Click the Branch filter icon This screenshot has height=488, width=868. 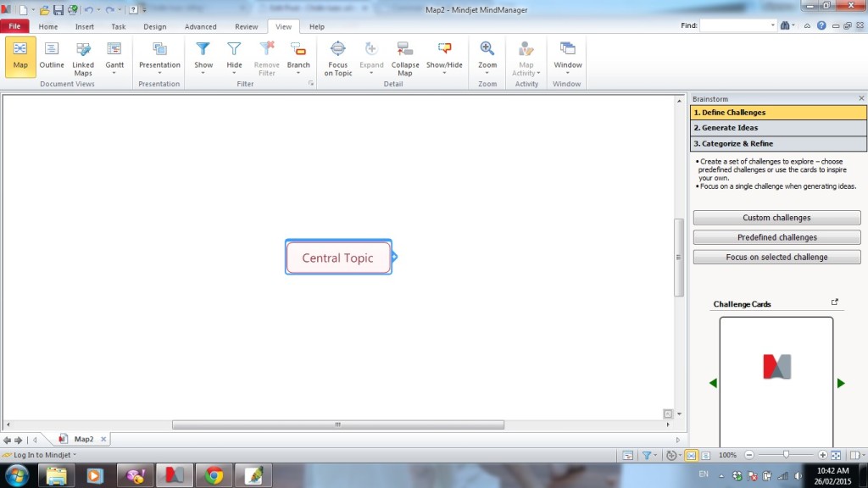pos(298,55)
